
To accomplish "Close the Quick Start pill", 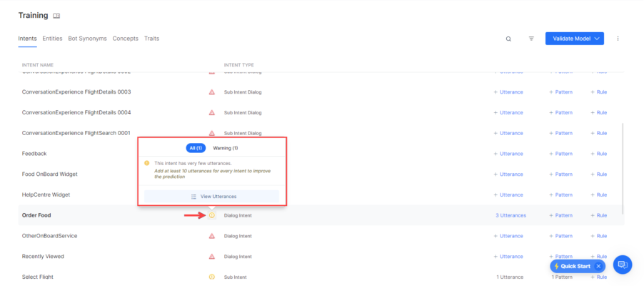I will [598, 266].
